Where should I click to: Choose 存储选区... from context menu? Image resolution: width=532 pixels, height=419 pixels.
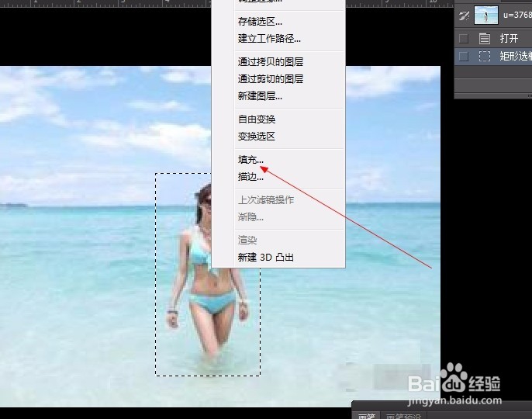pyautogui.click(x=260, y=22)
